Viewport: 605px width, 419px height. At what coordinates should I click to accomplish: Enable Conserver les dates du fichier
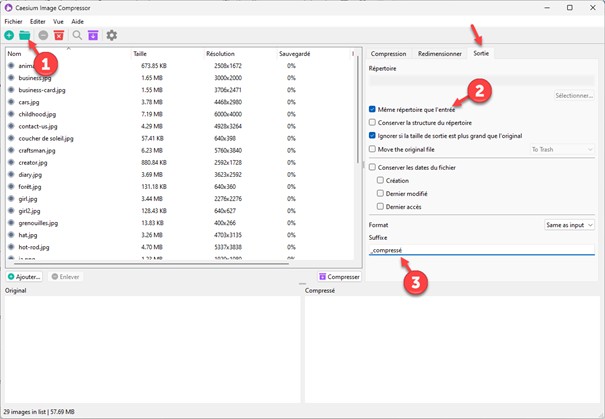(372, 167)
